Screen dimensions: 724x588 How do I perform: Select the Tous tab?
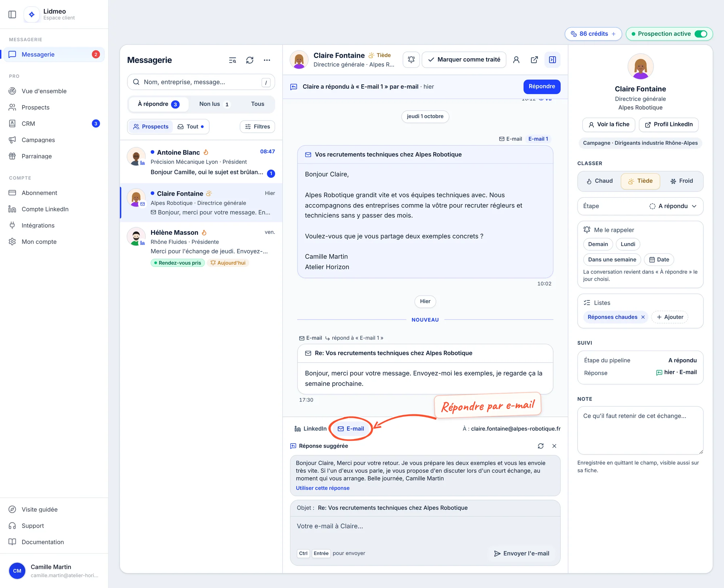[257, 104]
